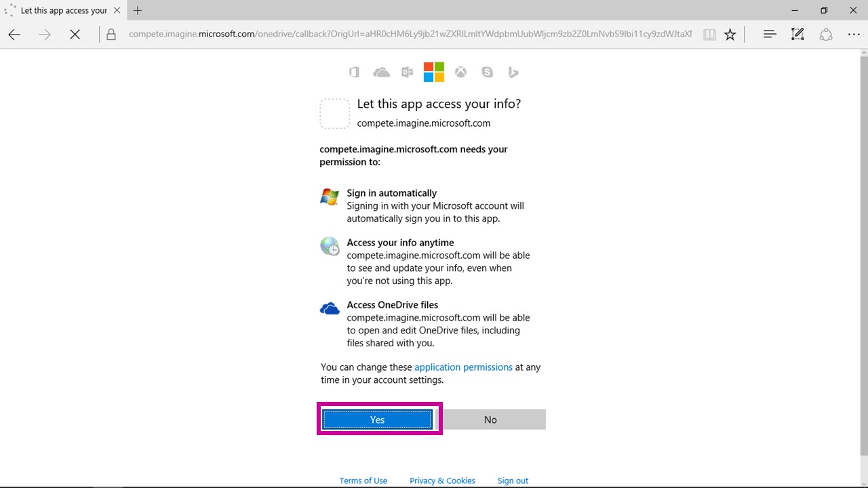Click the colorful Microsoft logo
This screenshot has width=868, height=488.
(x=434, y=72)
